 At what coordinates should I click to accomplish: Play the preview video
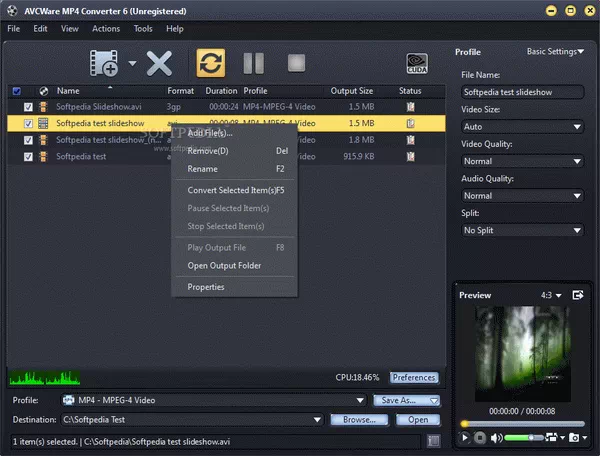[465, 437]
